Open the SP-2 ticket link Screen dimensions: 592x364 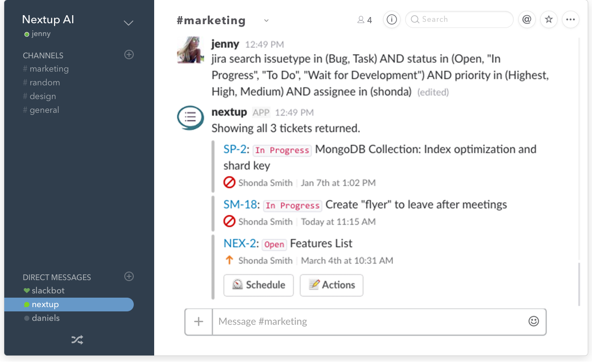234,149
